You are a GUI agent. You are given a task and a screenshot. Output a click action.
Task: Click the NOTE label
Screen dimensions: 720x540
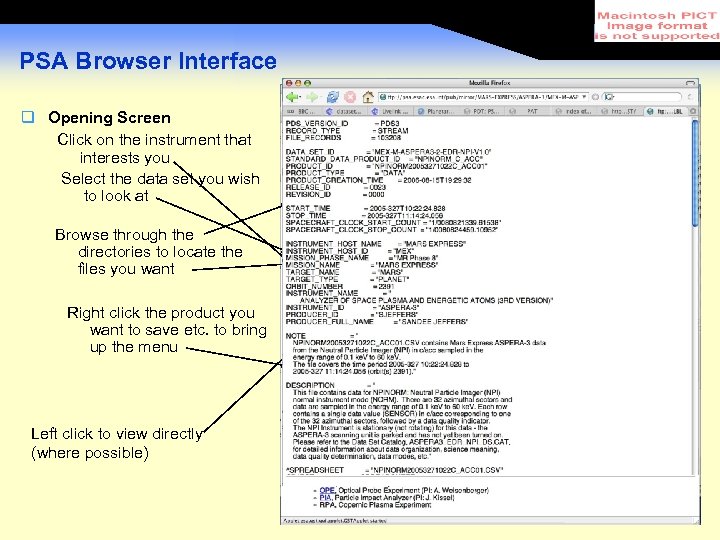(x=295, y=336)
